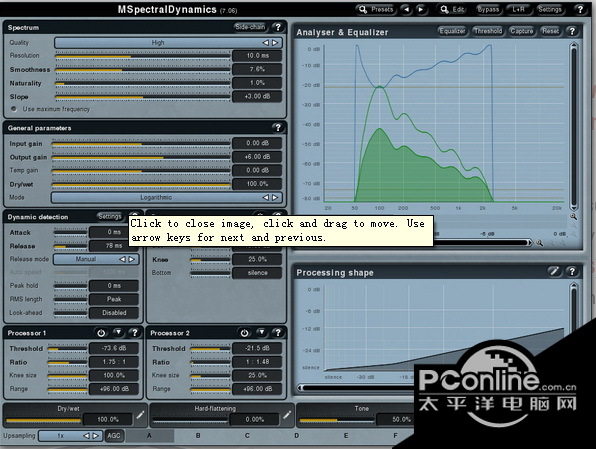
Task: Click Processor 2 Ratio 1 : 1.48 value
Action: [257, 362]
